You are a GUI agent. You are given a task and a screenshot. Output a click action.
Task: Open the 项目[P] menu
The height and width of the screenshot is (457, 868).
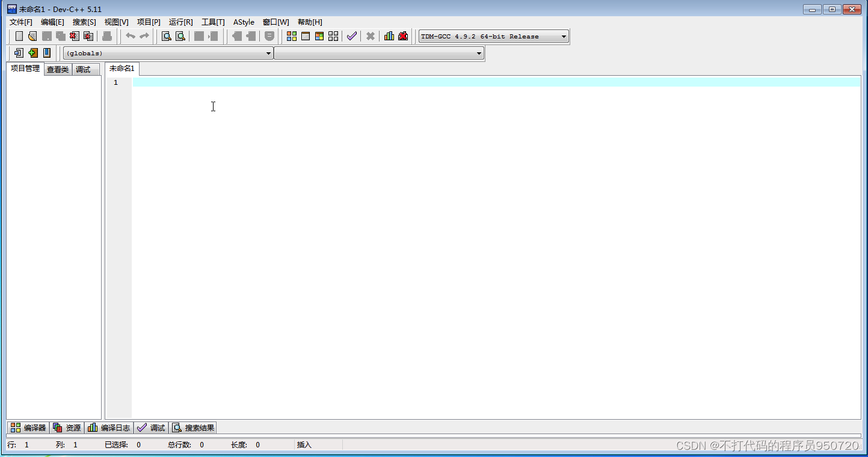point(149,22)
